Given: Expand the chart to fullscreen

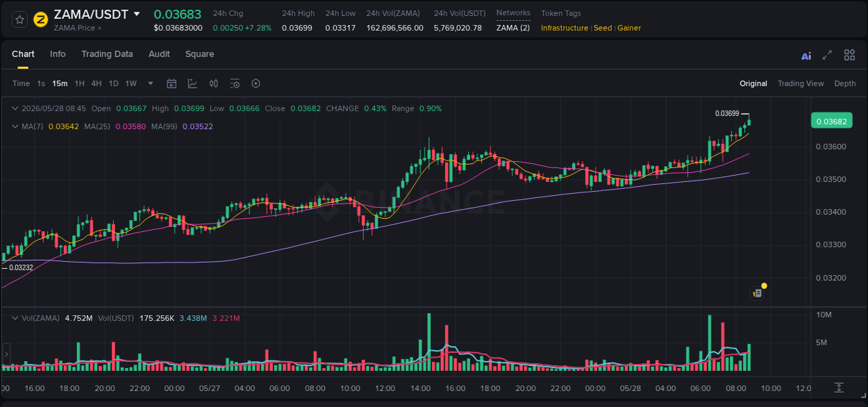Looking at the screenshot, I should (x=827, y=55).
